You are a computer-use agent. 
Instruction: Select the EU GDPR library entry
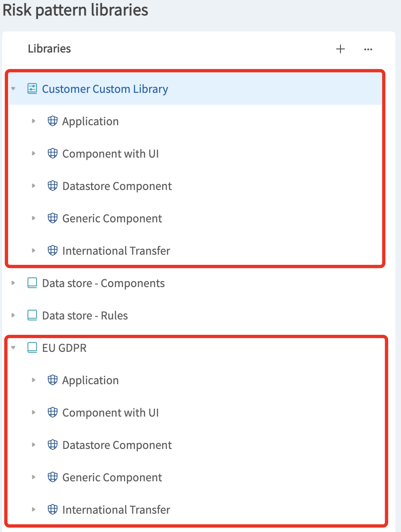point(63,348)
